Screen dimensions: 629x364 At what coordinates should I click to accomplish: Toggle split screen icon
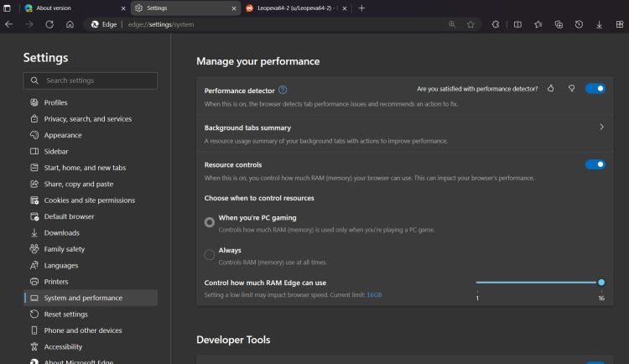(517, 24)
